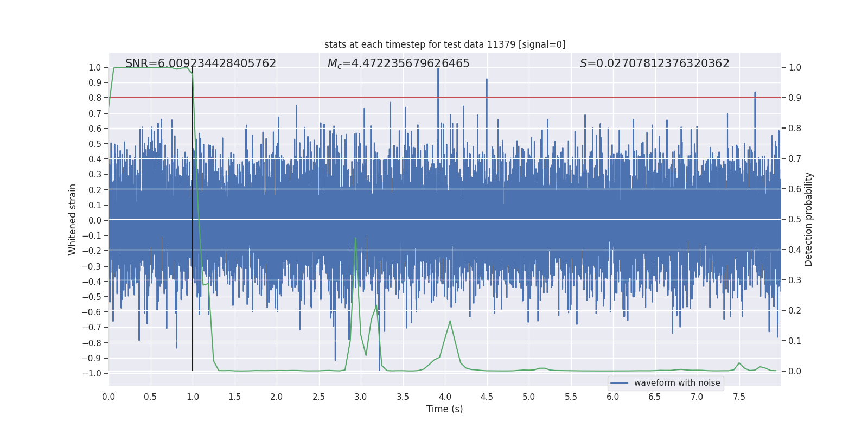Click the 4.0 tick on the time axis
The width and height of the screenshot is (868, 434).
click(x=445, y=397)
